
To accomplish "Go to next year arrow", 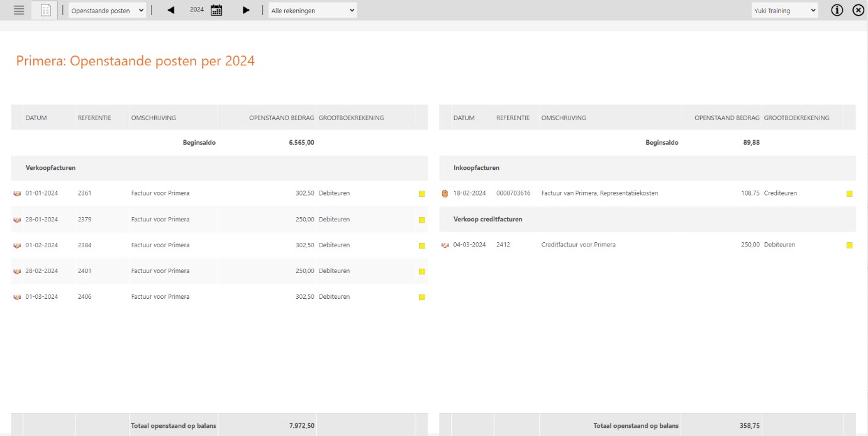I will [x=246, y=10].
